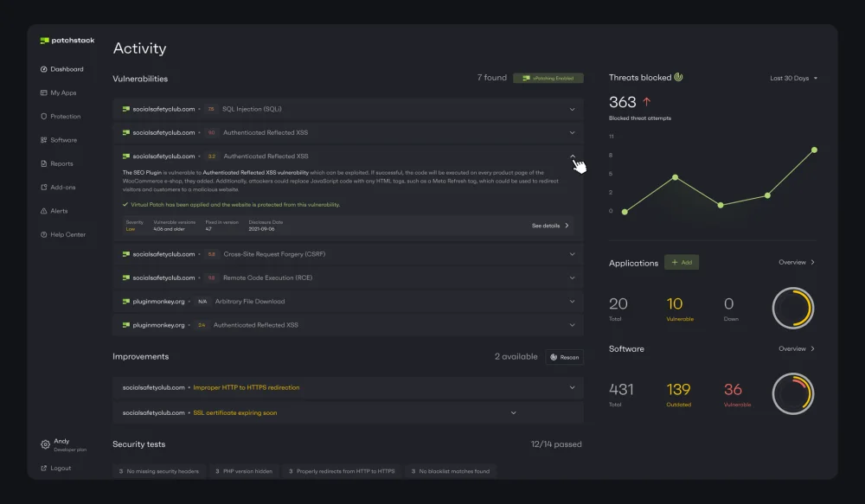This screenshot has height=504, width=865.
Task: Expand the SQL Injection (SQLi) row
Action: pos(572,109)
